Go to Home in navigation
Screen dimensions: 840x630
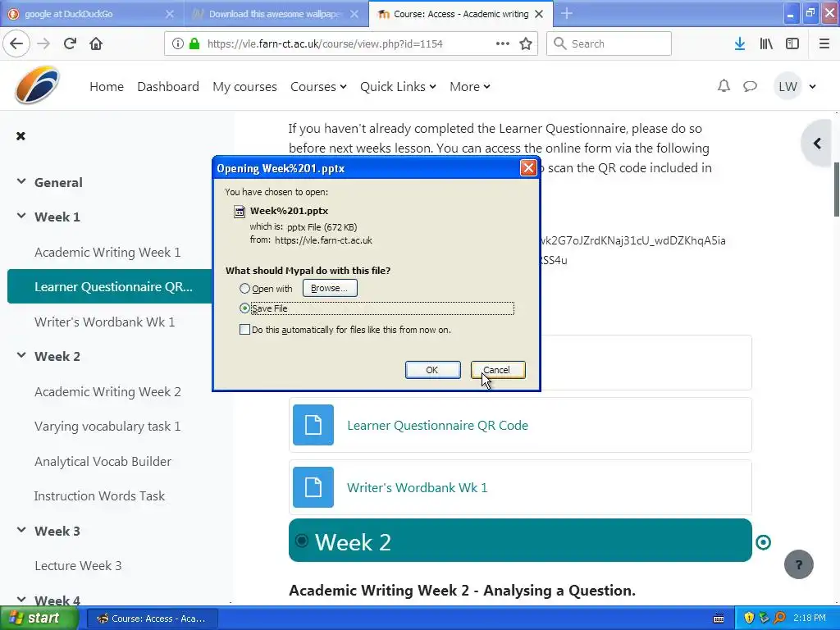(x=107, y=86)
